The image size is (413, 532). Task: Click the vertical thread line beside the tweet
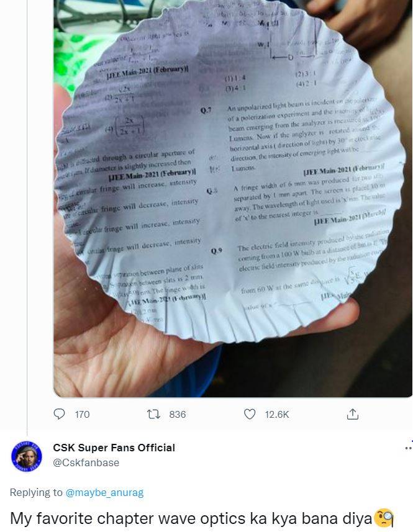pyautogui.click(x=27, y=248)
